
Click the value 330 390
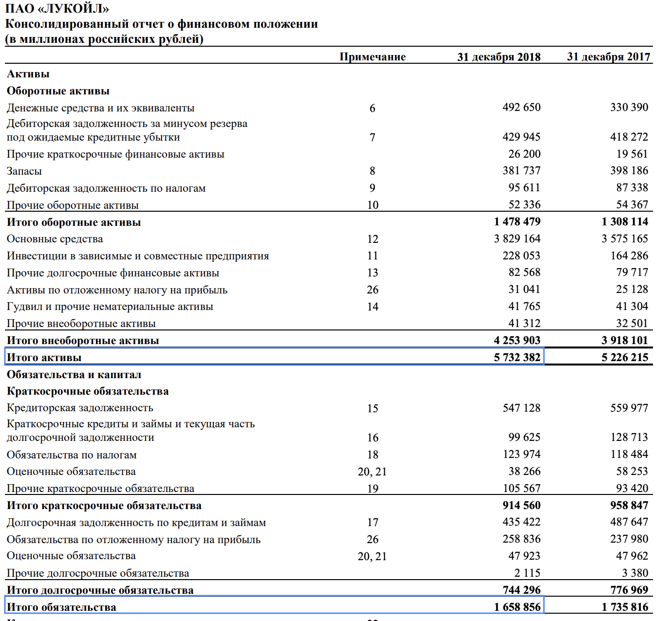[629, 108]
